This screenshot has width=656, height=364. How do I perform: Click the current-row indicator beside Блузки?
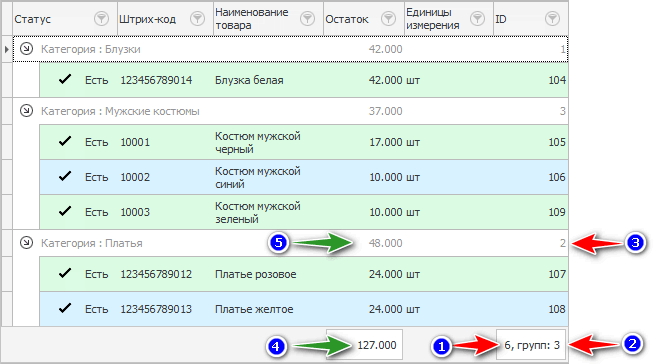(x=7, y=49)
